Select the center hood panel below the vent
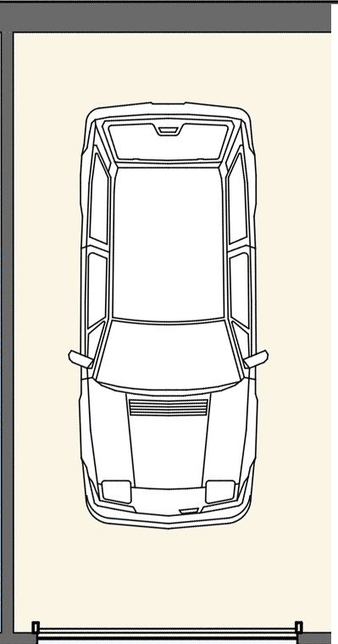This screenshot has width=338, height=644. [x=169, y=452]
